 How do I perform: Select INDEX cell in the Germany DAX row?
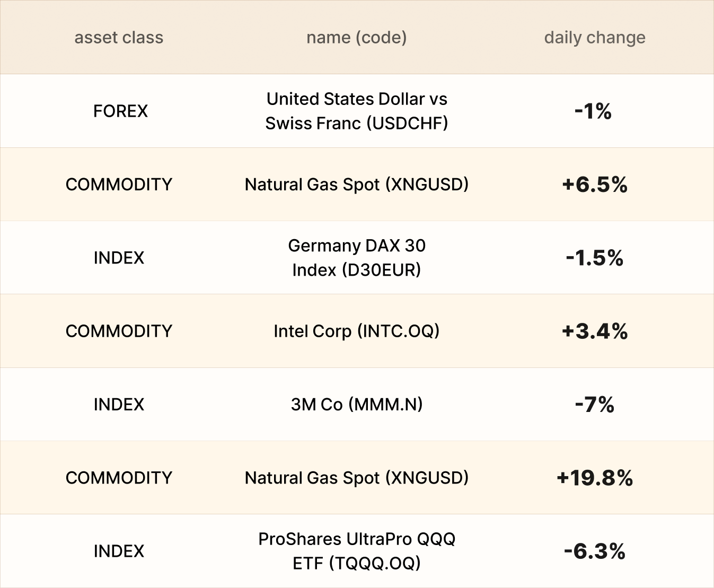point(119,258)
